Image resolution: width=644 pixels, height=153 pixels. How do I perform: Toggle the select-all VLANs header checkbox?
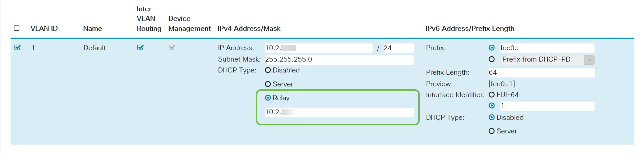click(17, 28)
